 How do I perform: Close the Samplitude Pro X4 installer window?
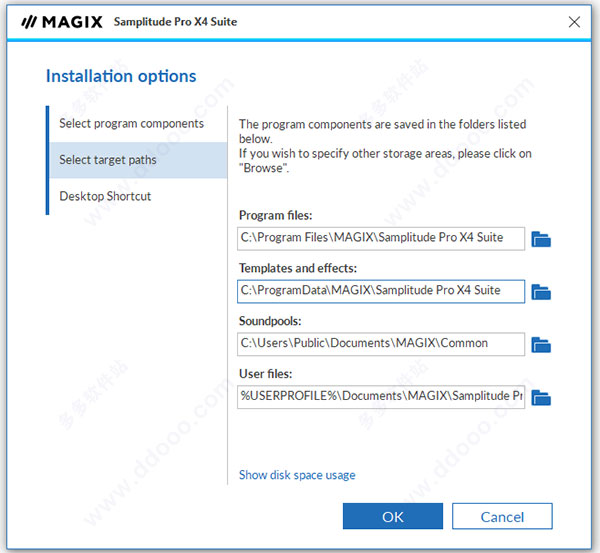pyautogui.click(x=574, y=22)
